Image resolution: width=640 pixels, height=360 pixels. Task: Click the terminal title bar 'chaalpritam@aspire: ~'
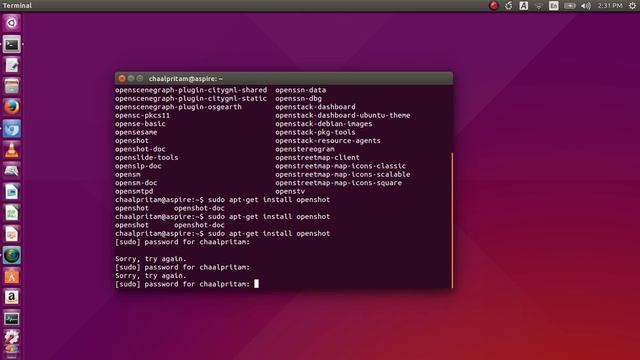pos(186,78)
